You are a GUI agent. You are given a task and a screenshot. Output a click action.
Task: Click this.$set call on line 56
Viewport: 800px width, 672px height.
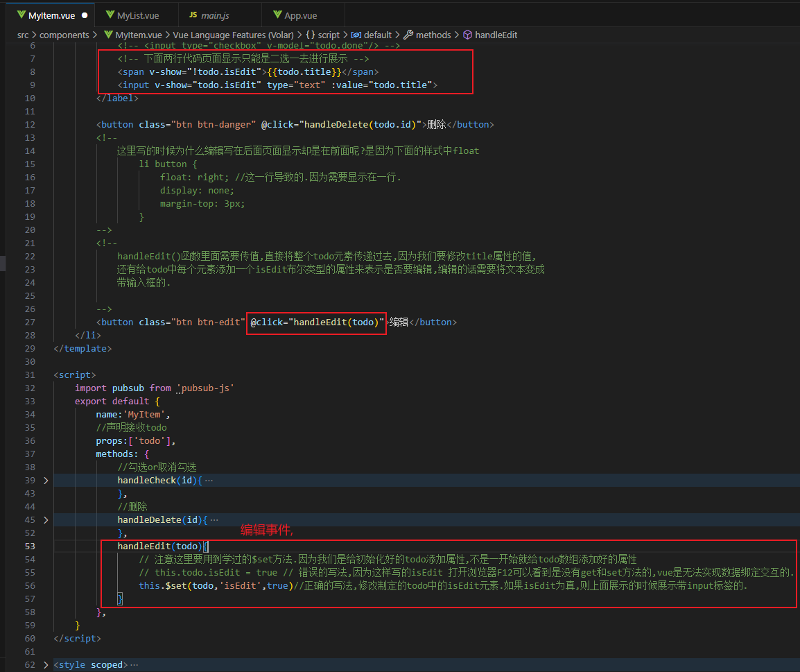(x=216, y=585)
